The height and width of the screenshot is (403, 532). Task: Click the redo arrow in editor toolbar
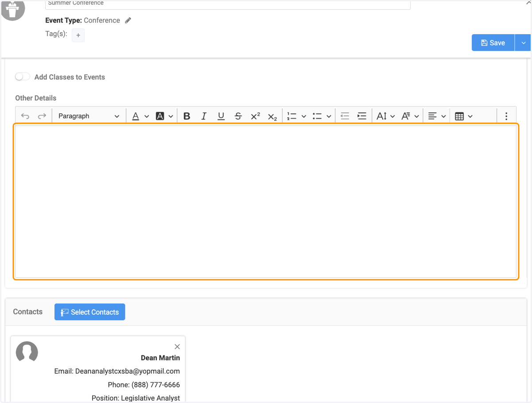tap(42, 116)
